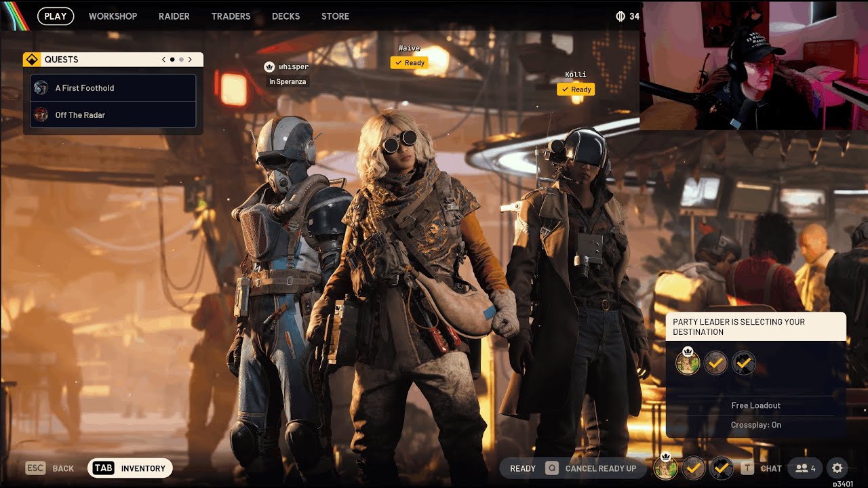The image size is (868, 488).
Task: Open the Decks tab
Action: [x=285, y=16]
